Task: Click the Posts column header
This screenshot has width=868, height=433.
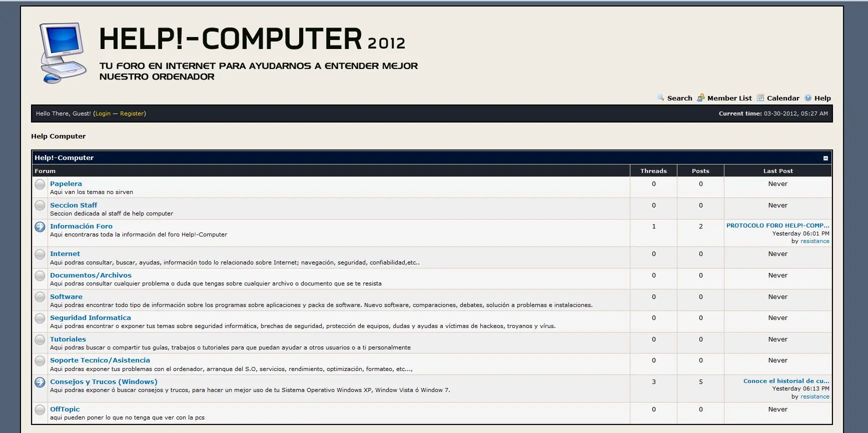Action: pyautogui.click(x=700, y=171)
